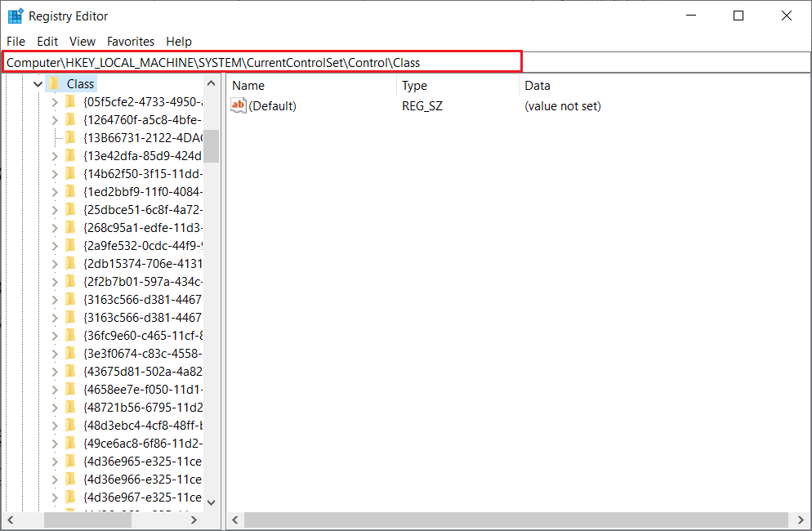
Task: Click folder icon next to {13B66731-2122-4DA key
Action: [71, 138]
